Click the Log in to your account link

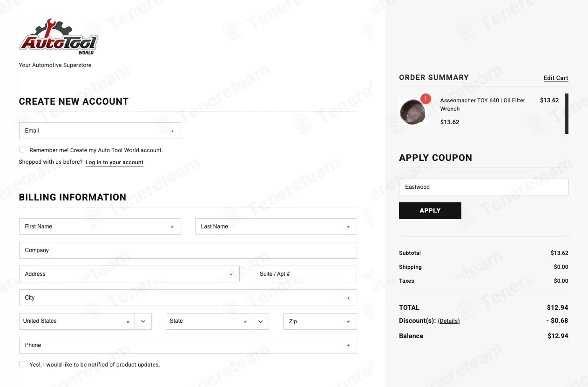[115, 162]
